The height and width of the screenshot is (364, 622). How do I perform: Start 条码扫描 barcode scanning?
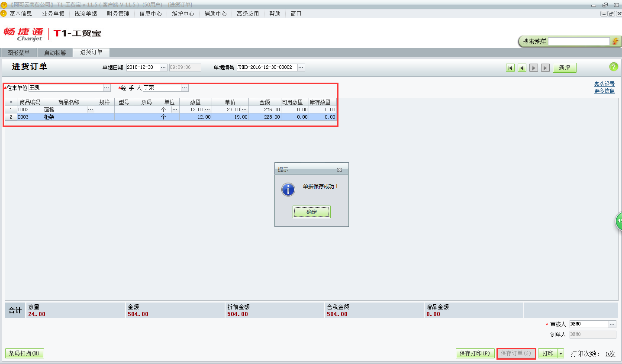click(24, 353)
